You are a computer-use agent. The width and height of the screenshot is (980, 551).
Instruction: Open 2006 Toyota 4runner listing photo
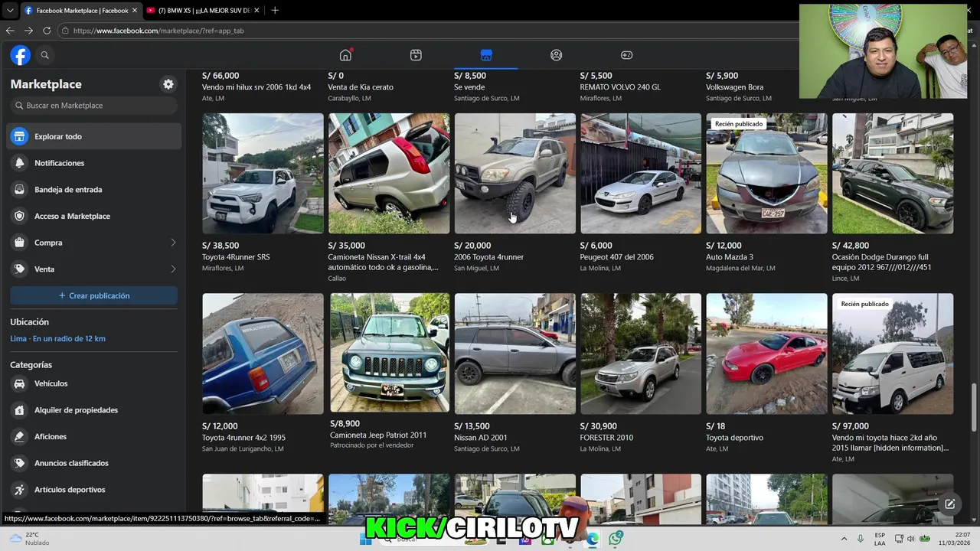coord(514,174)
